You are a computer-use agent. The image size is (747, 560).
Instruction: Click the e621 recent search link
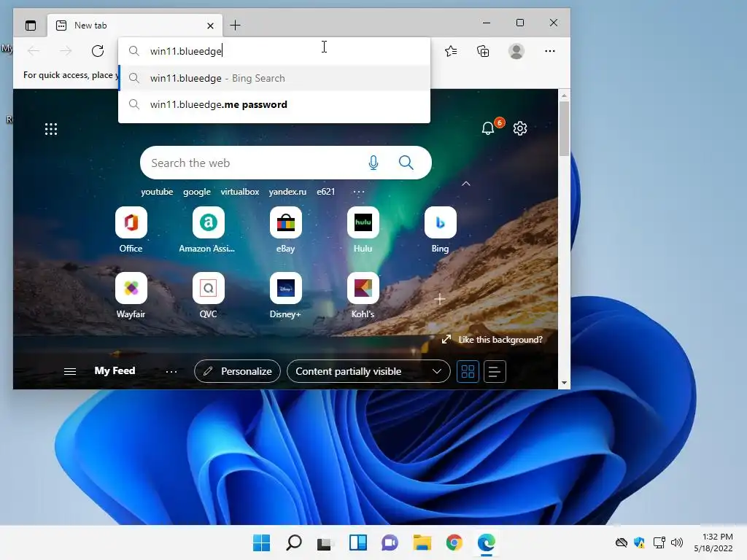[326, 192]
